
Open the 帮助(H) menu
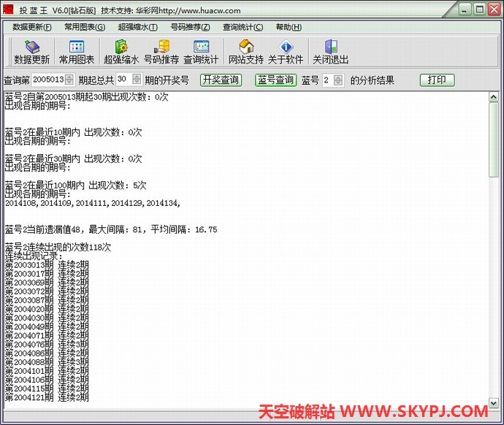[288, 27]
